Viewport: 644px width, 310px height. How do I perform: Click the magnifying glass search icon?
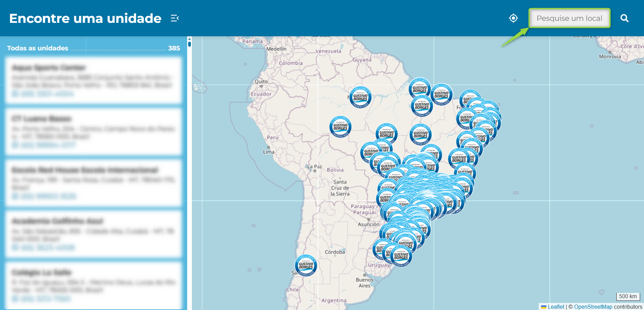(624, 18)
